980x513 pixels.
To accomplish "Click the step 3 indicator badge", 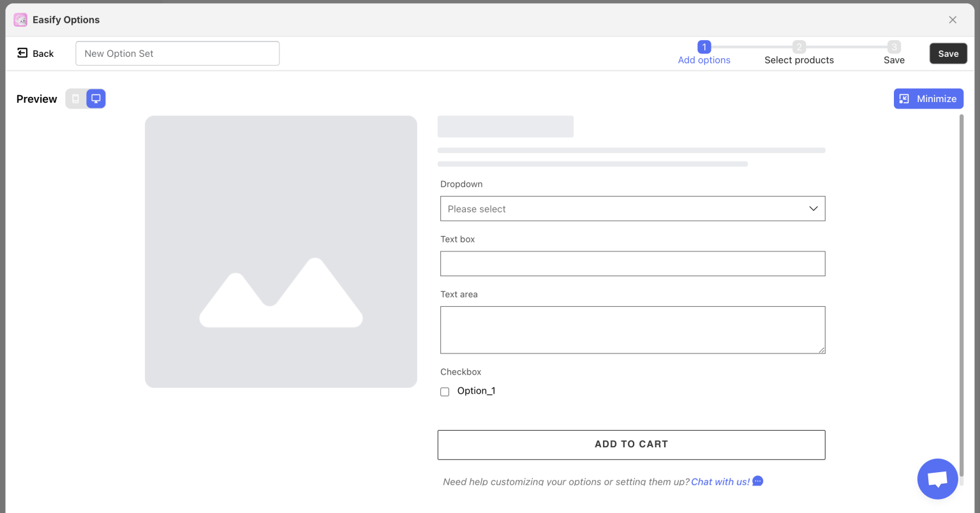I will (x=894, y=47).
